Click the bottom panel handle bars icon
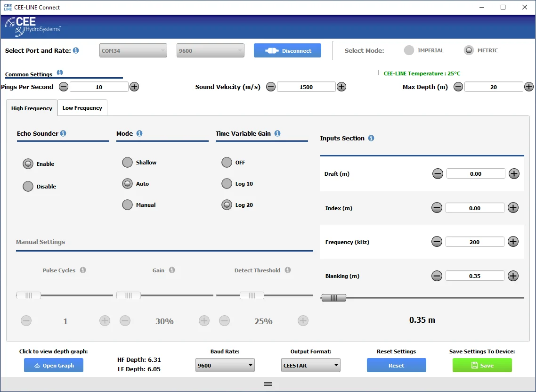The image size is (536, 392). (268, 384)
